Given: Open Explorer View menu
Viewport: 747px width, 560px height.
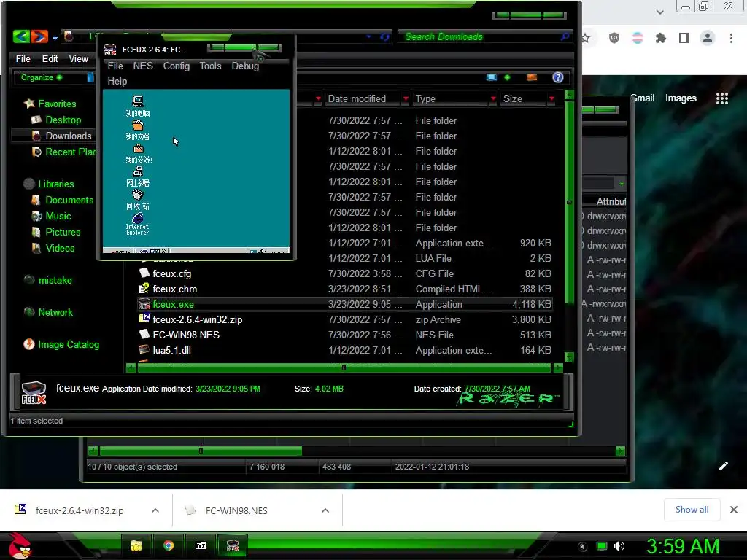Looking at the screenshot, I should tap(79, 58).
